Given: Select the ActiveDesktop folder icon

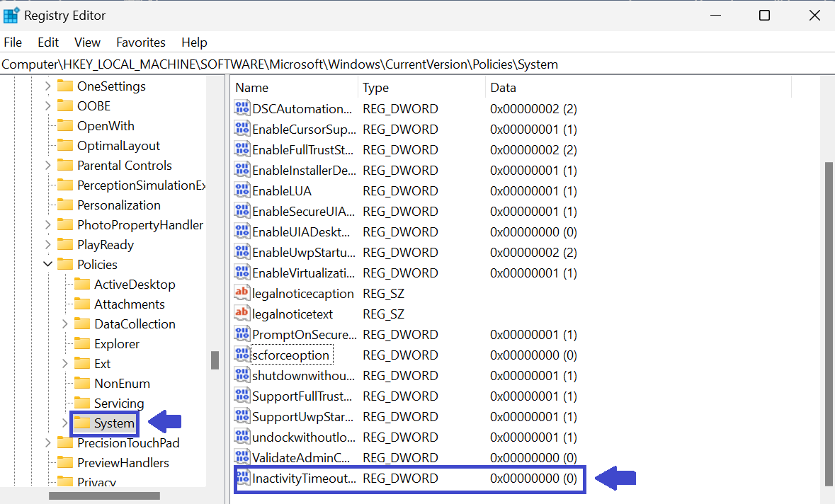Looking at the screenshot, I should (x=82, y=285).
